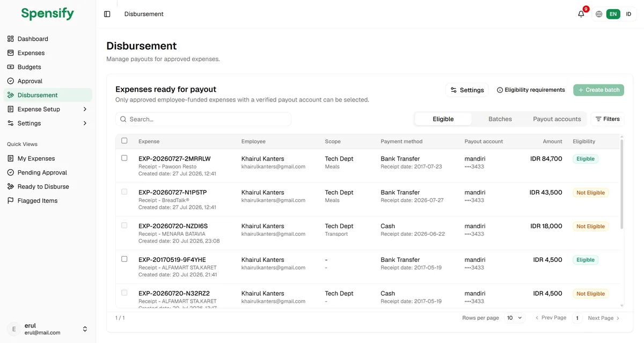Image resolution: width=644 pixels, height=343 pixels.
Task: Click the Expense column header
Action: [x=149, y=141]
